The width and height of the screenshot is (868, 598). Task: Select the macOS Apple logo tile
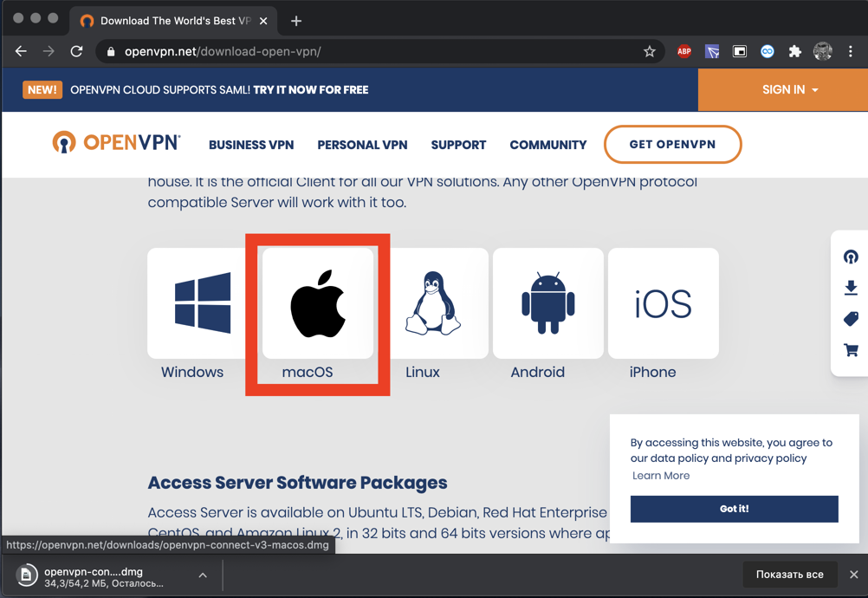tap(318, 303)
